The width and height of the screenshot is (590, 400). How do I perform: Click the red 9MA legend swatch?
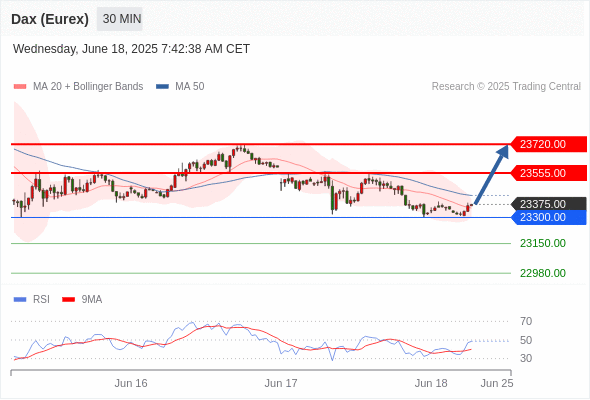coord(68,300)
